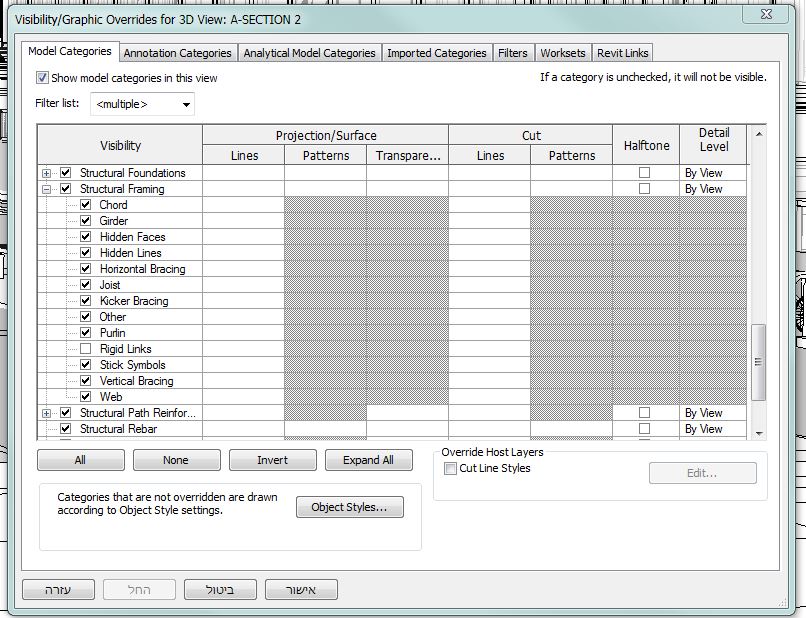Screen dimensions: 806x618
Task: Open Object Styles settings
Action: tap(350, 507)
